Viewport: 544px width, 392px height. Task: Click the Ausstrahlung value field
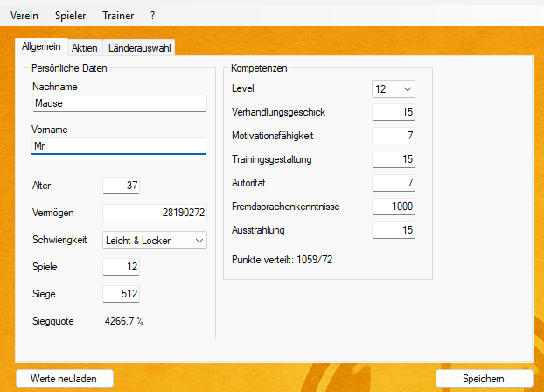[394, 230]
